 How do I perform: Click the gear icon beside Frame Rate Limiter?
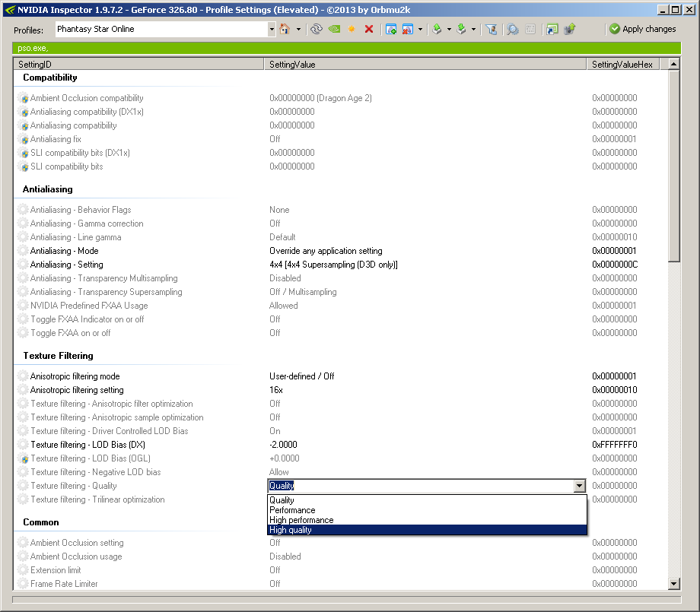point(24,583)
